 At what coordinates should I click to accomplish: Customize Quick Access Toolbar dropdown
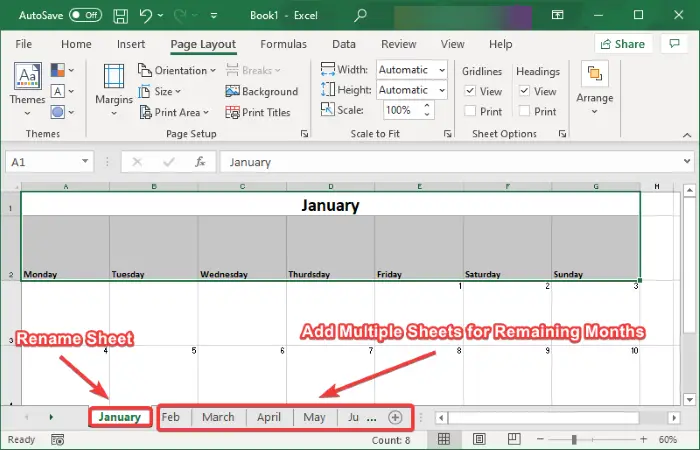[214, 16]
